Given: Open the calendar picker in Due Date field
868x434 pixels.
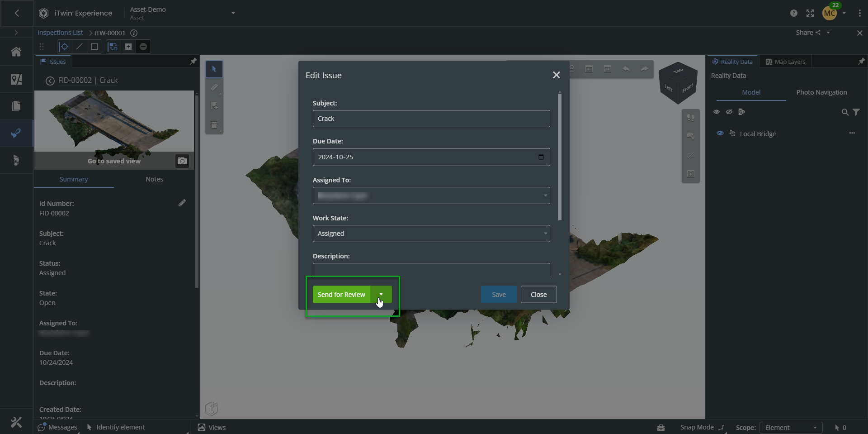Looking at the screenshot, I should [541, 157].
